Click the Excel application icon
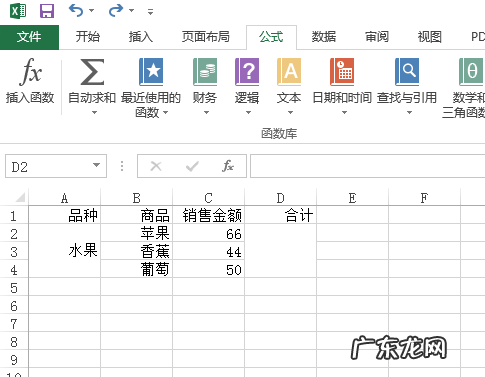The height and width of the screenshot is (377, 485). (x=18, y=11)
